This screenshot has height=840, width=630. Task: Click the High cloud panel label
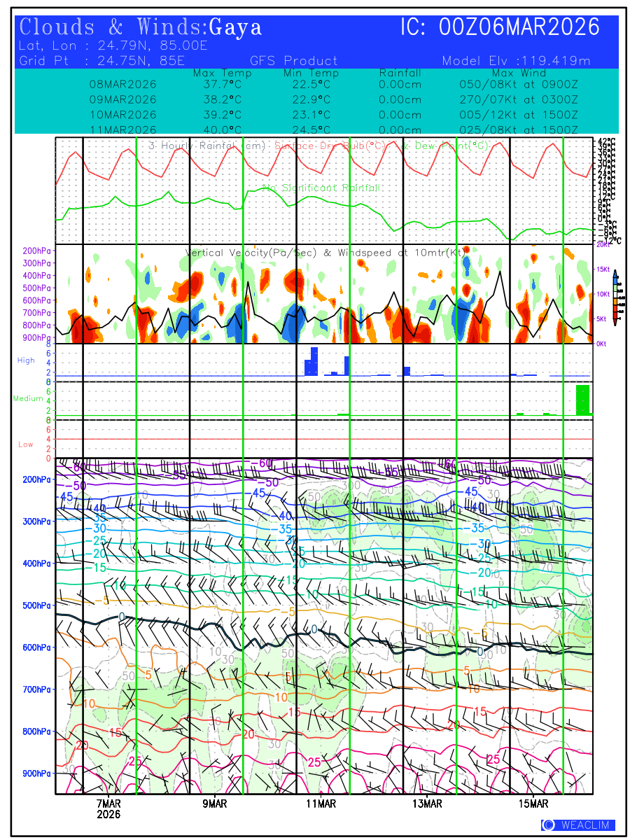pyautogui.click(x=26, y=360)
